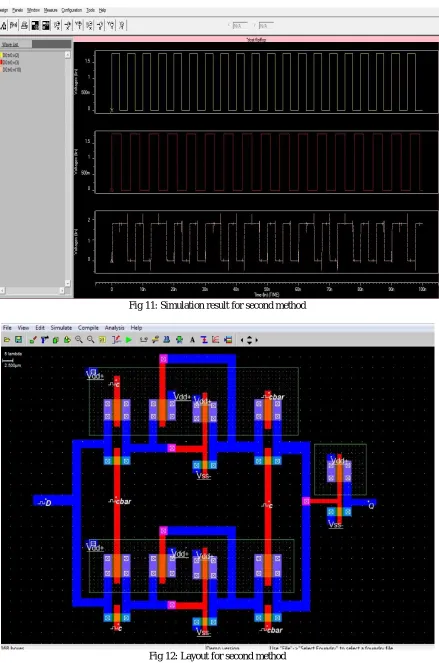This screenshot has width=439, height=663.
Task: Click the Q output label in layout
Action: click(371, 505)
